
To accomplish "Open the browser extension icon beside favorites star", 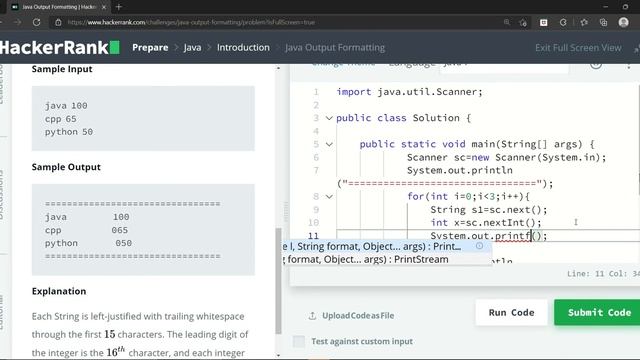I will pos(544,22).
